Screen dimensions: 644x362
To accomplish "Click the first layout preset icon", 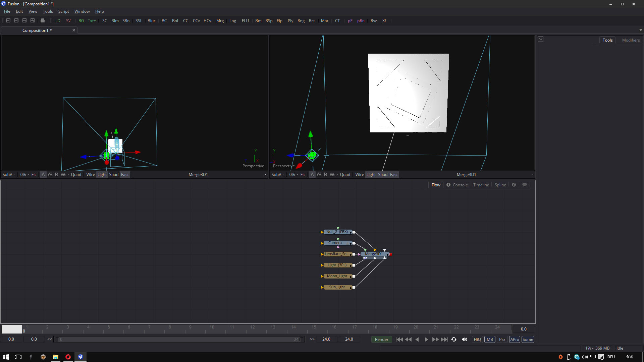I will (x=8, y=20).
